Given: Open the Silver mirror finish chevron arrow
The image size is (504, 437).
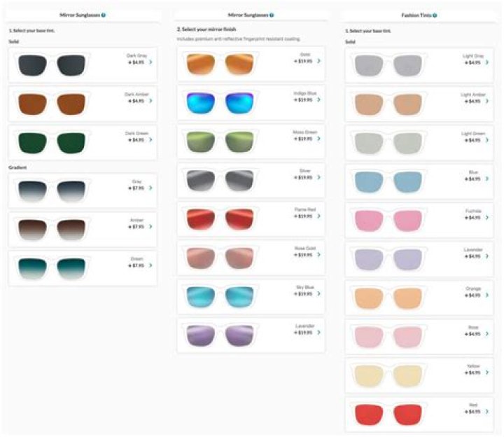Looking at the screenshot, I should click(x=318, y=177).
